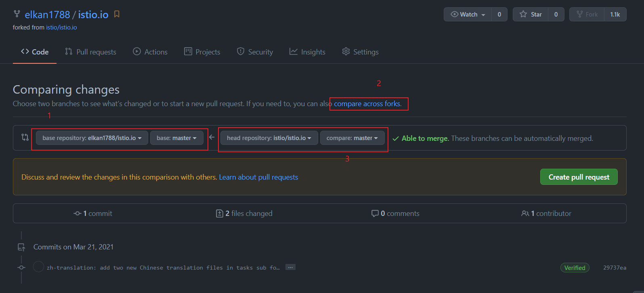View the 1 commit section

tap(93, 213)
